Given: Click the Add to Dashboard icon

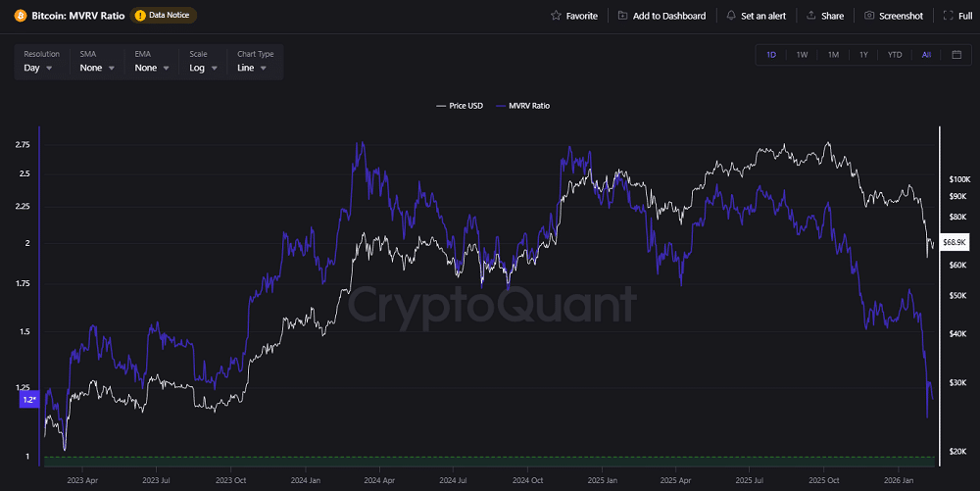Looking at the screenshot, I should (x=622, y=15).
